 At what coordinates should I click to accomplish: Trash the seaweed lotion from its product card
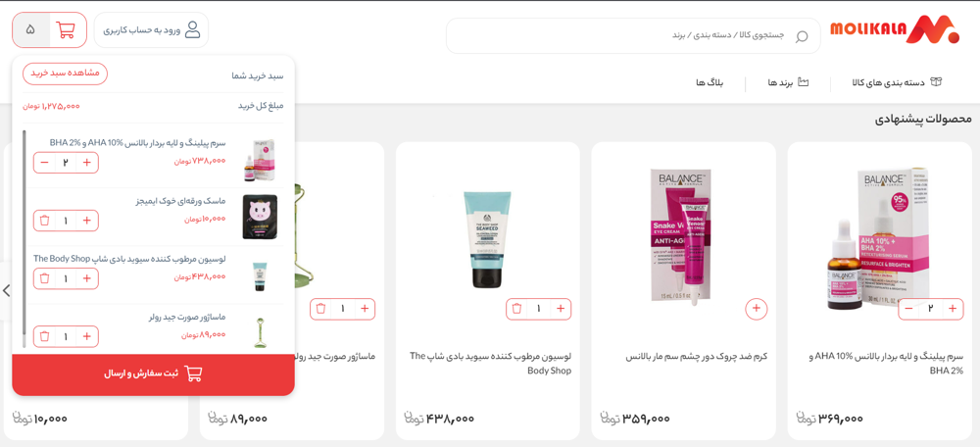(516, 309)
